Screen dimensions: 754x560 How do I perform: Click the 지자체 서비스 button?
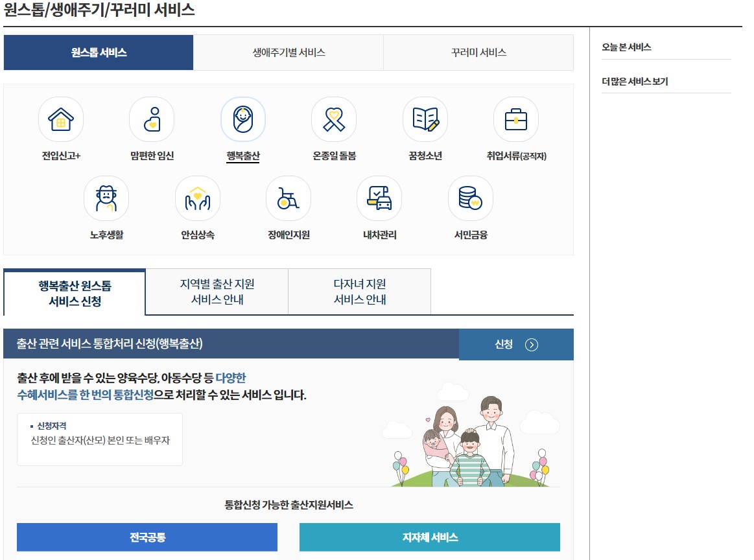430,537
